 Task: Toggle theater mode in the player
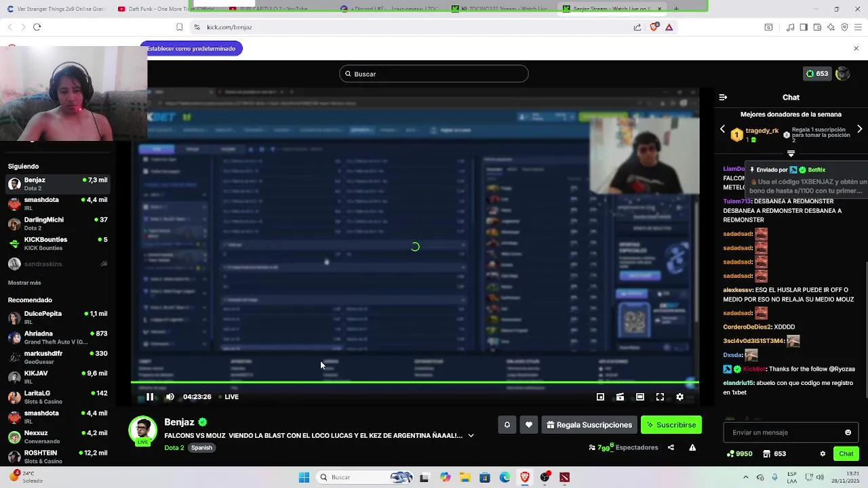pyautogui.click(x=640, y=397)
